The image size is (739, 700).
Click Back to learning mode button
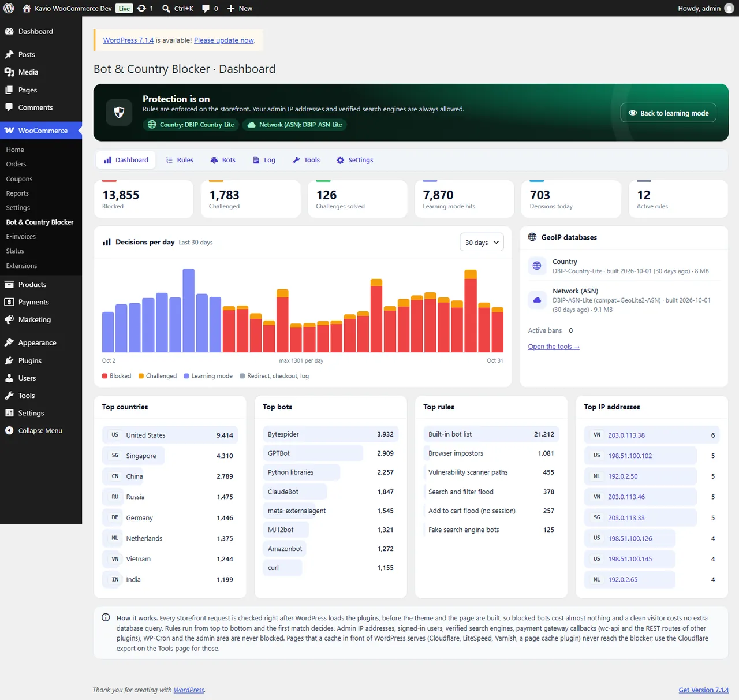[x=669, y=113]
